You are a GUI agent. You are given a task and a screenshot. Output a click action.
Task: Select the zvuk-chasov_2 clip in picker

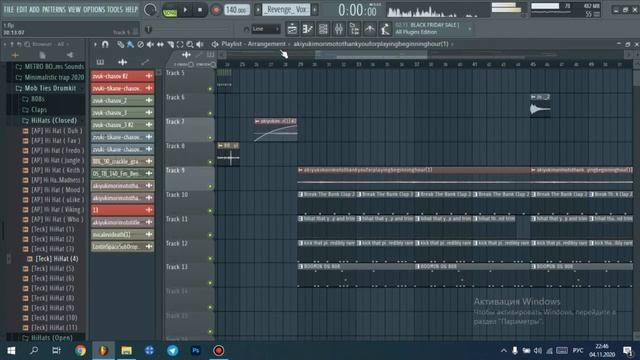[x=122, y=100]
